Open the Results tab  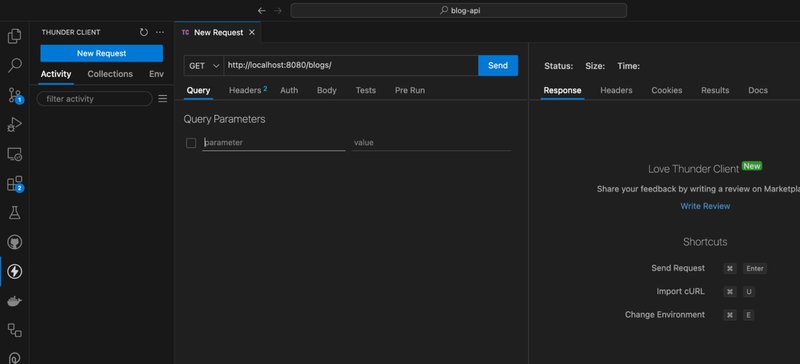click(715, 90)
